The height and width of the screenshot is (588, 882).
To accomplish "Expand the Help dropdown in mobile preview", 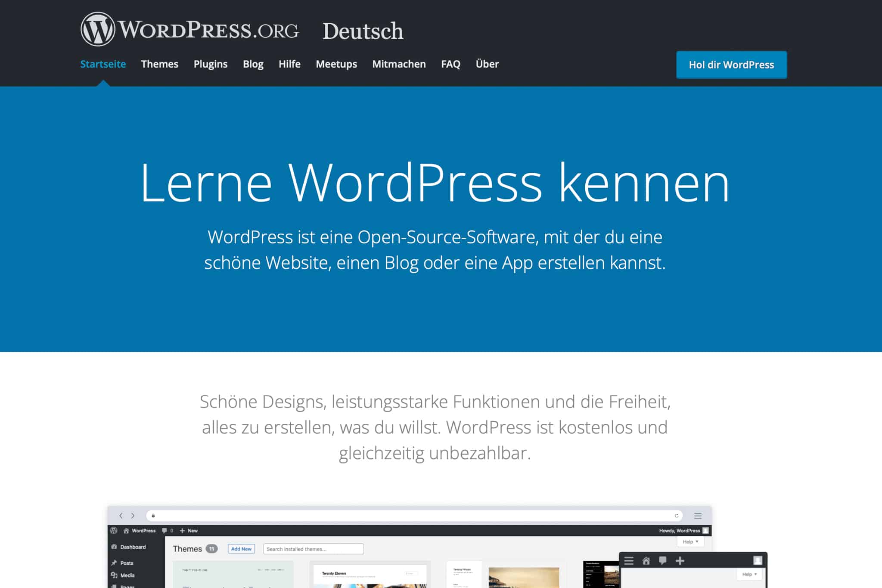I will (x=749, y=574).
